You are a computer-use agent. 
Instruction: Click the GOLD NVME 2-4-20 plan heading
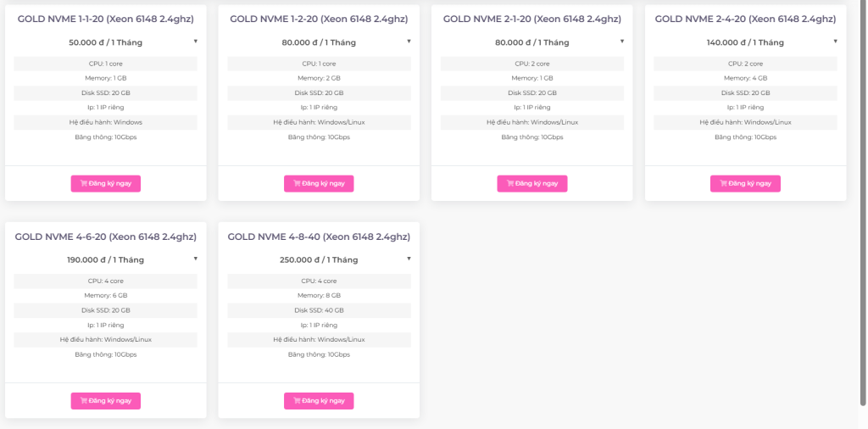745,19
